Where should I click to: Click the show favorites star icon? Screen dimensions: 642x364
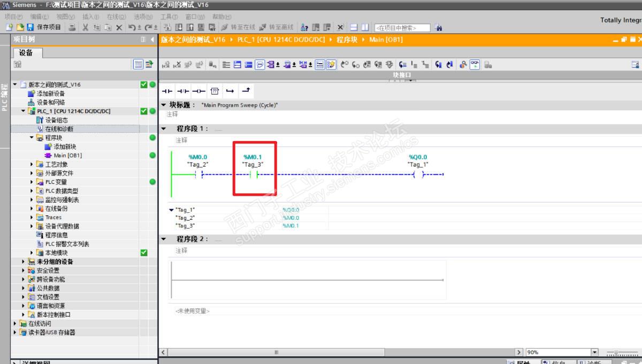tap(331, 65)
